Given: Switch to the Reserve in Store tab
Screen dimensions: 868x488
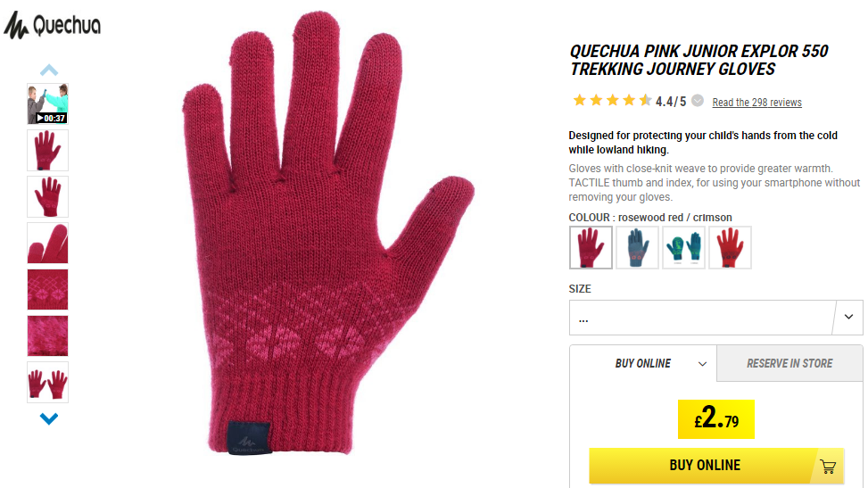Looking at the screenshot, I should coord(789,363).
